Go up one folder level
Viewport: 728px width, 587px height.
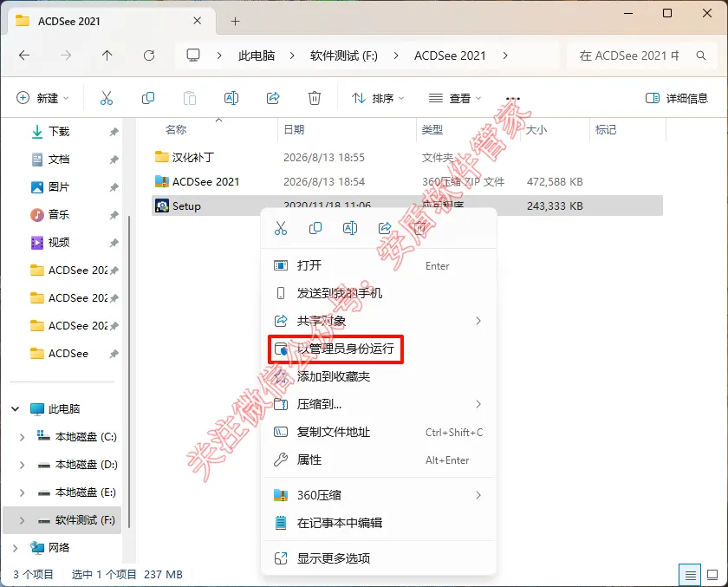coord(107,55)
